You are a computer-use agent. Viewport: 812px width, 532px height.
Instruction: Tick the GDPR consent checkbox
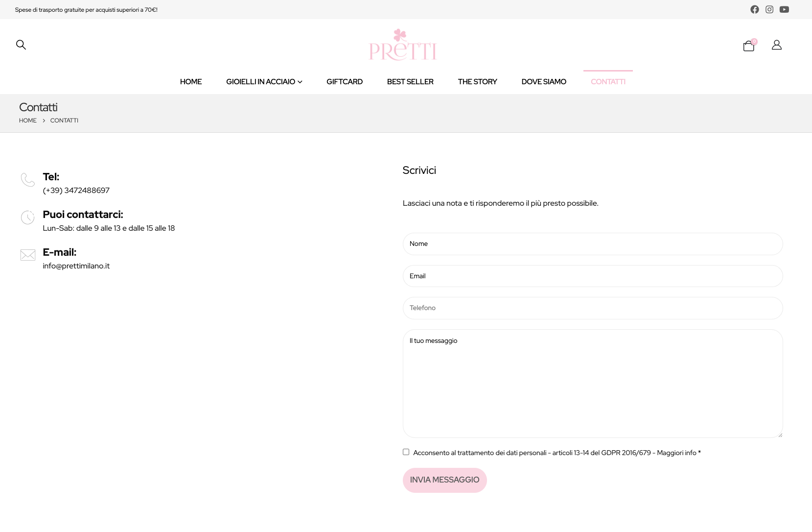click(406, 452)
